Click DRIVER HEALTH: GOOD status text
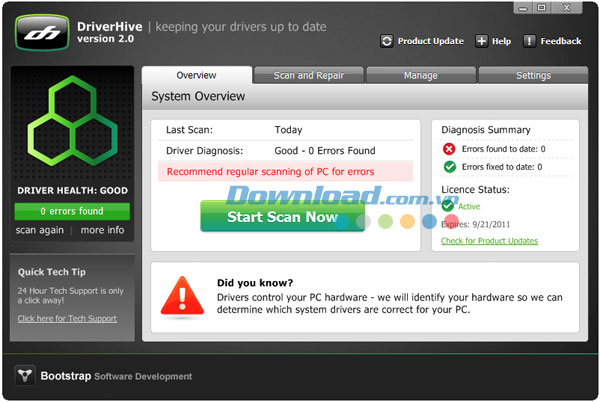This screenshot has width=600, height=402. (x=73, y=190)
